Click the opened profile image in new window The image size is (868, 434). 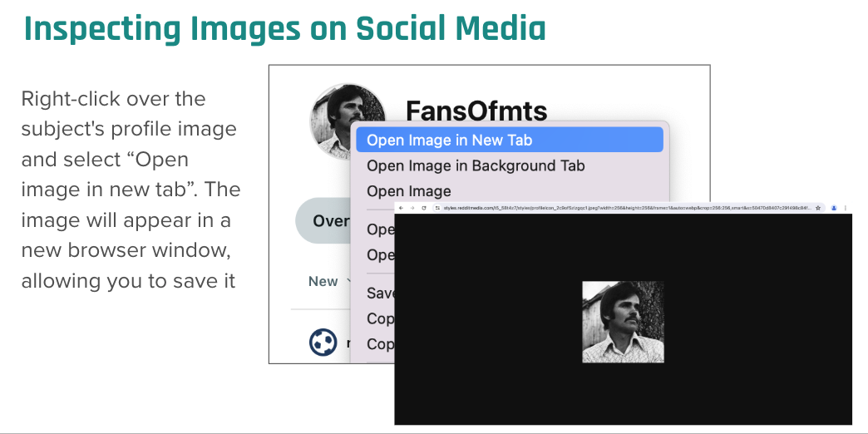tap(623, 322)
